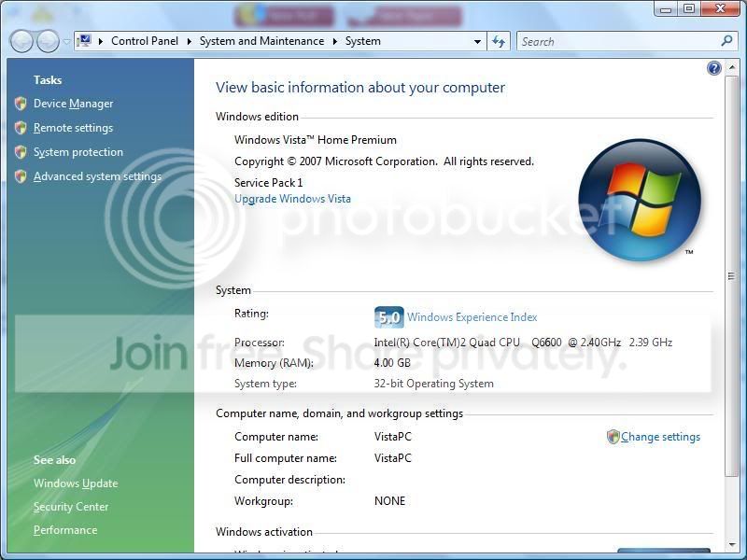Open the blue Help question mark icon
This screenshot has width=747, height=560.
(713, 68)
